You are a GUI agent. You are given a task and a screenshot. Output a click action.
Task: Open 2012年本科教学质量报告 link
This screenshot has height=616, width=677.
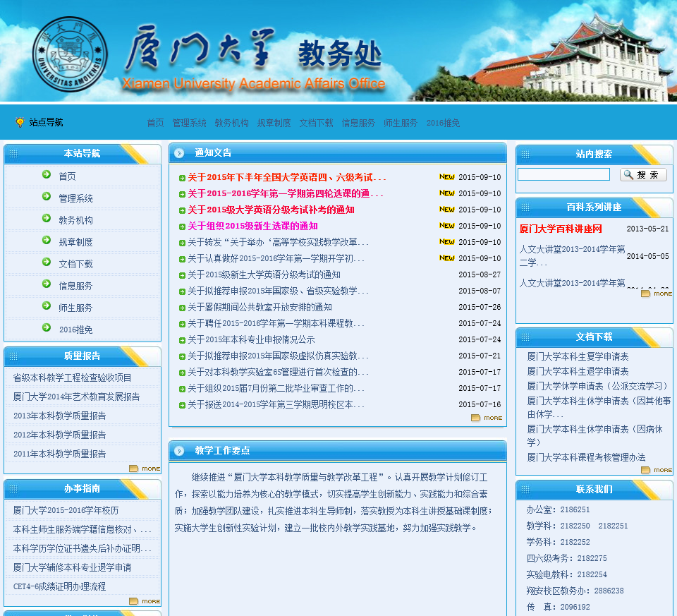(59, 435)
